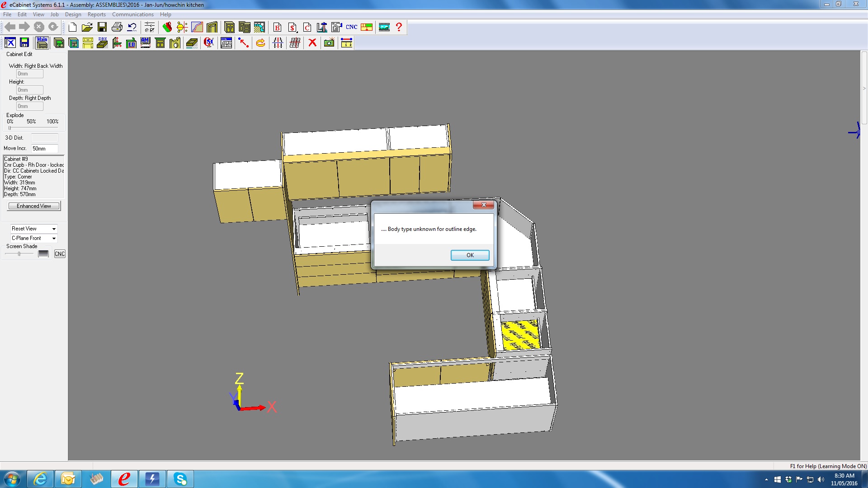Click the camera snapshot icon
Viewport: 868px width, 488px height.
tap(329, 42)
